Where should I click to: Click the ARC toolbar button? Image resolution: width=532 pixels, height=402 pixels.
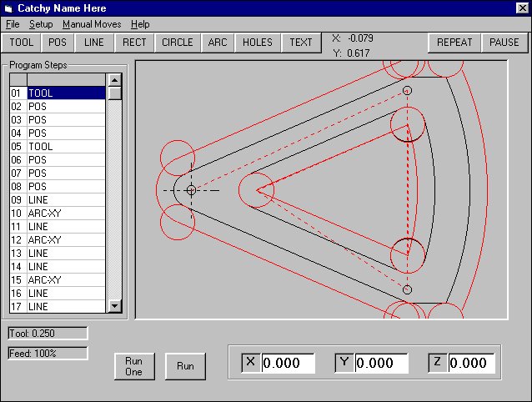click(x=218, y=43)
